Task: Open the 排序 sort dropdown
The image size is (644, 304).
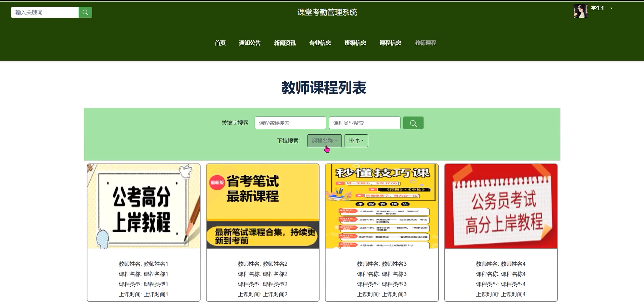Action: pyautogui.click(x=356, y=141)
